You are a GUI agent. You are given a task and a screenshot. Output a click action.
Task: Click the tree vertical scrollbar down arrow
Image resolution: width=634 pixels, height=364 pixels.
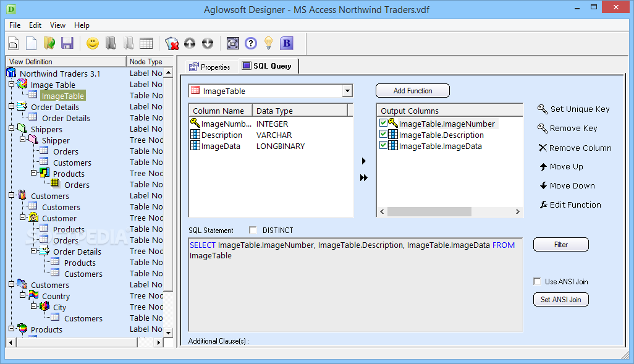169,332
